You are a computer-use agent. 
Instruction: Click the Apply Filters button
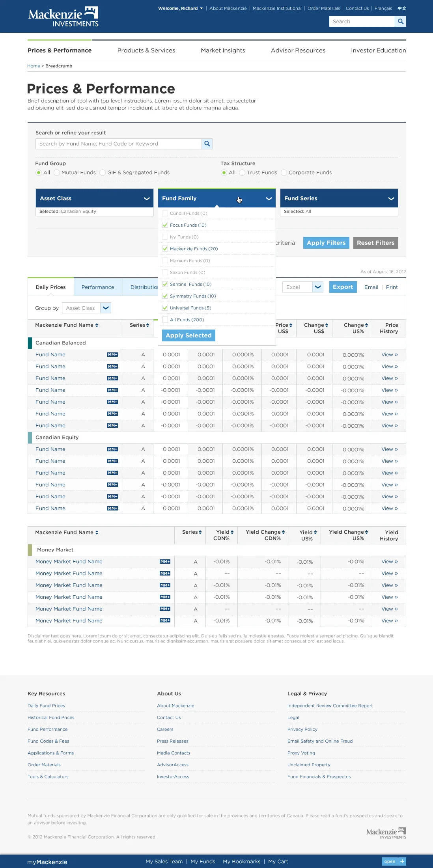[326, 243]
